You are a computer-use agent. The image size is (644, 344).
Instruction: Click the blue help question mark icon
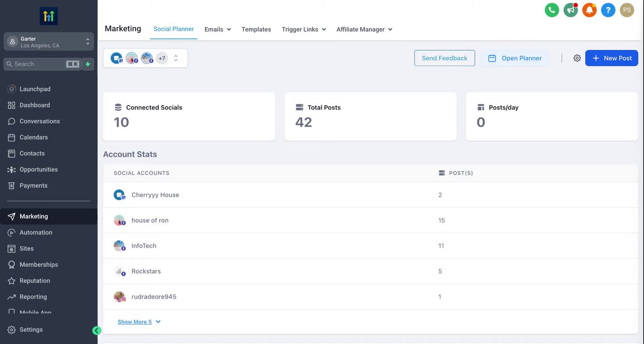pyautogui.click(x=608, y=10)
